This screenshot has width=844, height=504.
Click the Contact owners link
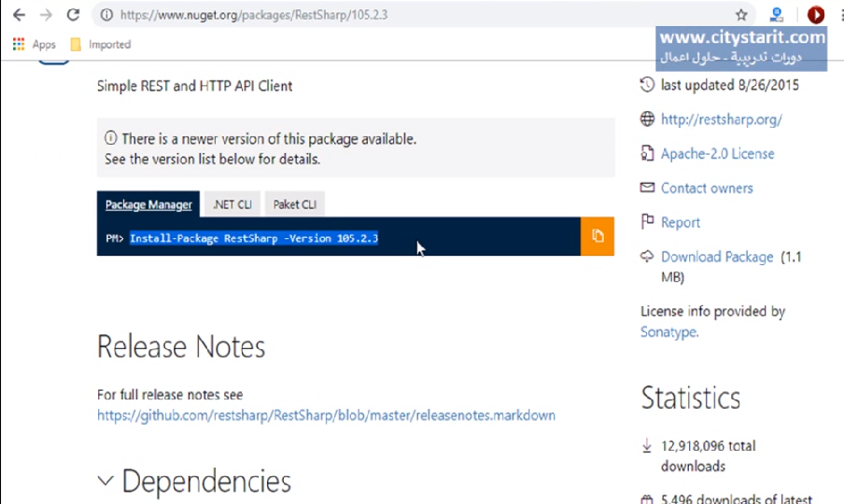click(707, 189)
